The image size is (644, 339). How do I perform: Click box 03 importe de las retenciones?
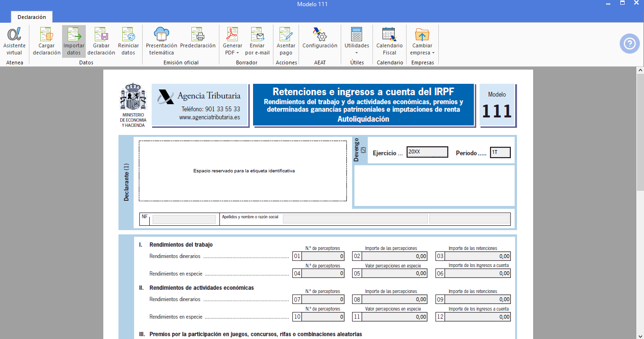pyautogui.click(x=478, y=256)
